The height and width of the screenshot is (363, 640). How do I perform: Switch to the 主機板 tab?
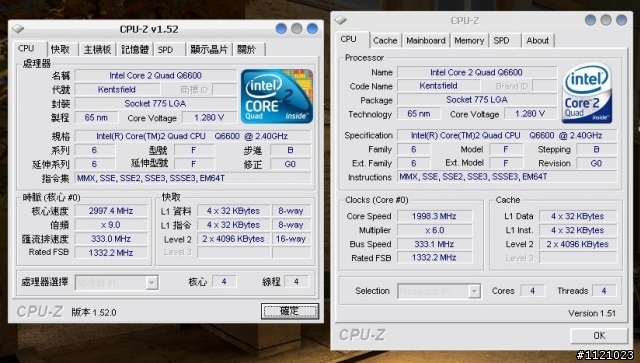(x=97, y=49)
